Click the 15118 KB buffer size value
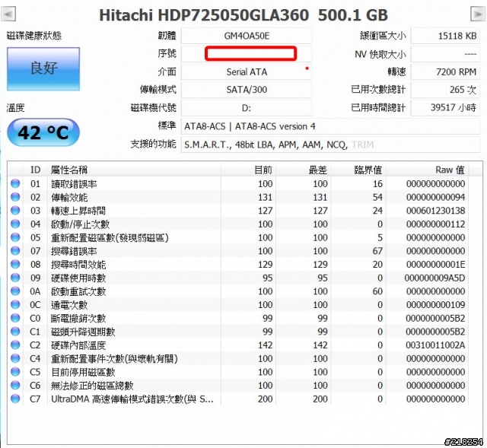The height and width of the screenshot is (448, 487). click(445, 36)
